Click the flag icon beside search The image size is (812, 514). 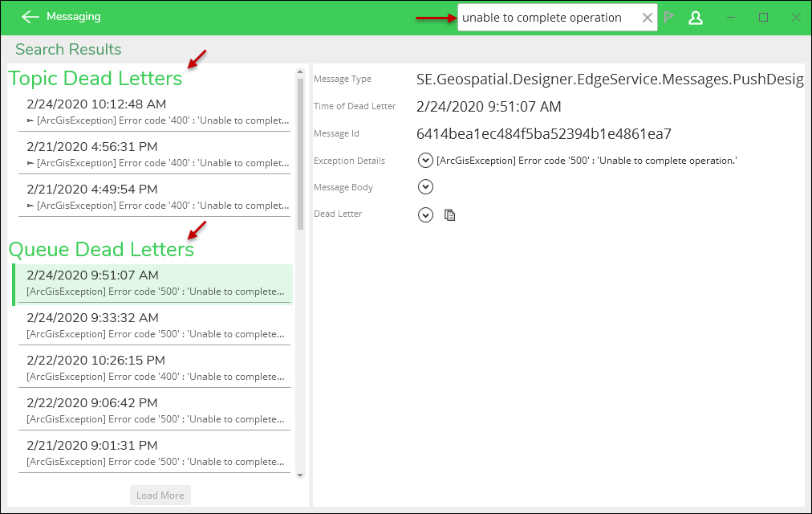coord(668,17)
